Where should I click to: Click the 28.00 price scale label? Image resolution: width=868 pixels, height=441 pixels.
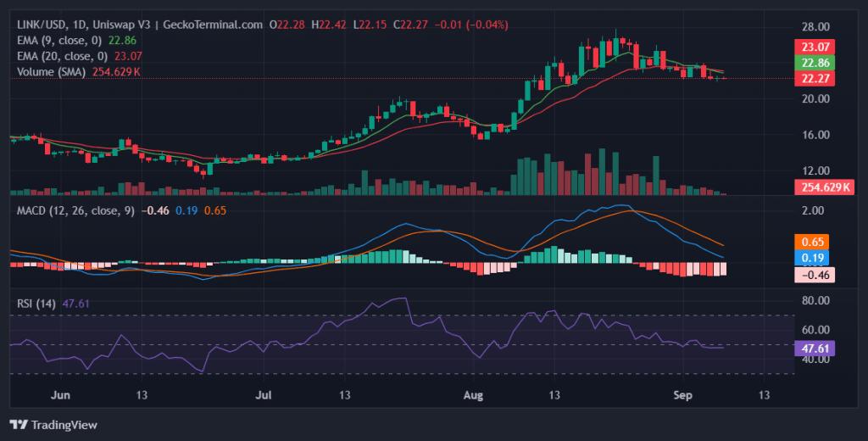814,25
